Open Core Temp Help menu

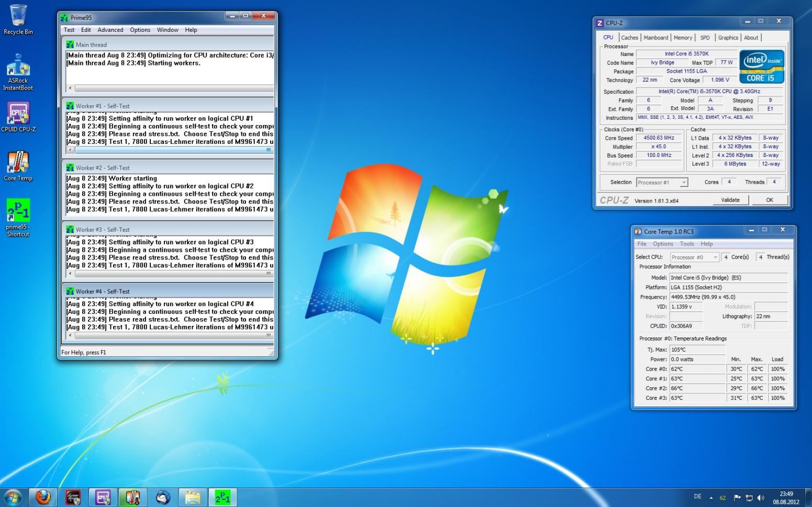(x=707, y=244)
